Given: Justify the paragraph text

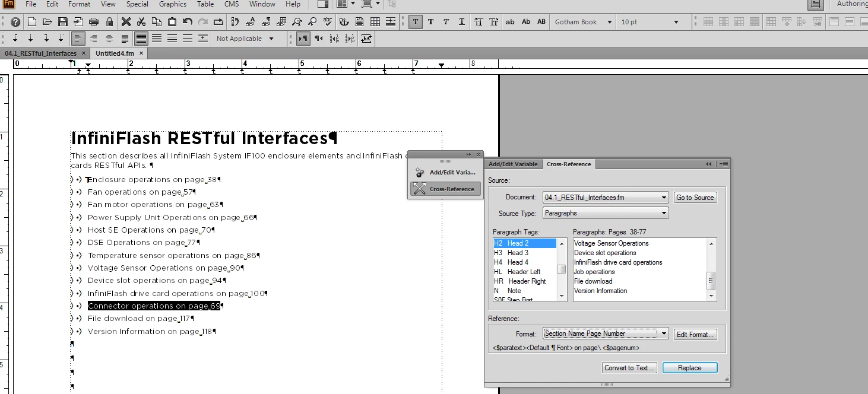Looking at the screenshot, I should [125, 39].
